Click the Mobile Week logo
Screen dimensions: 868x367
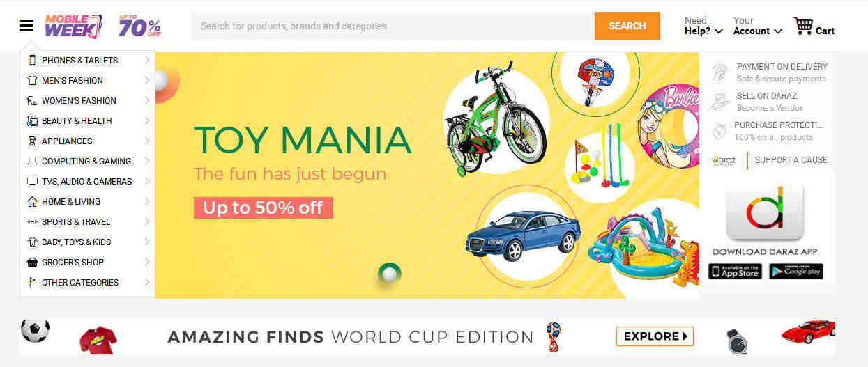pos(73,26)
